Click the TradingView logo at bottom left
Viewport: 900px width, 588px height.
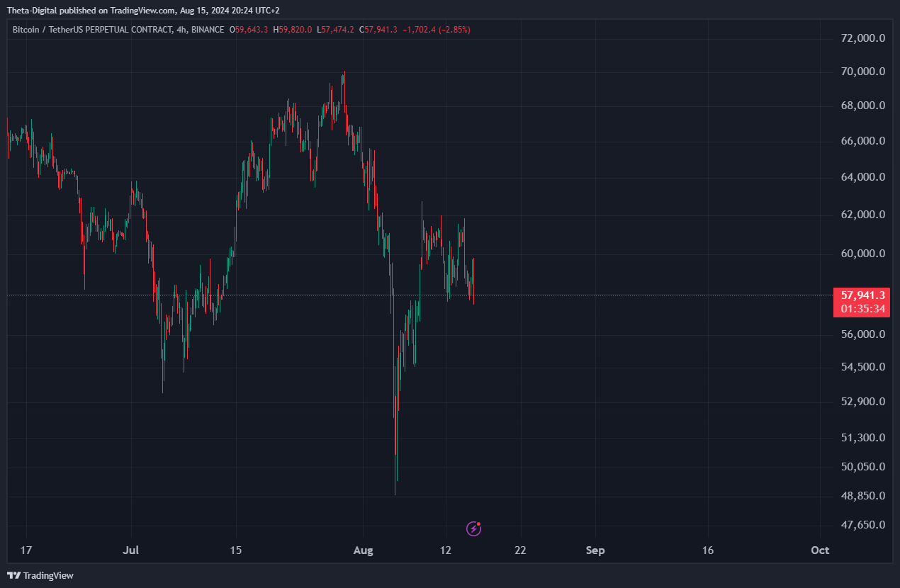[40, 575]
